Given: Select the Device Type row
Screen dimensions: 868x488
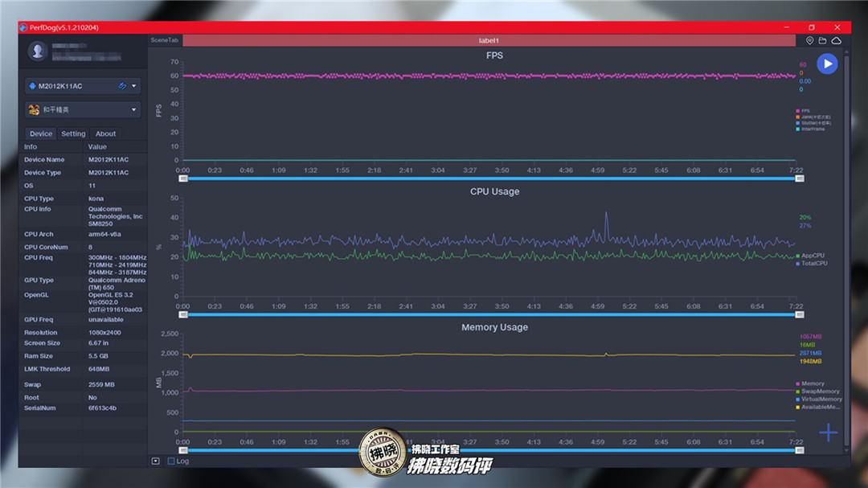Looking at the screenshot, I should pyautogui.click(x=83, y=172).
